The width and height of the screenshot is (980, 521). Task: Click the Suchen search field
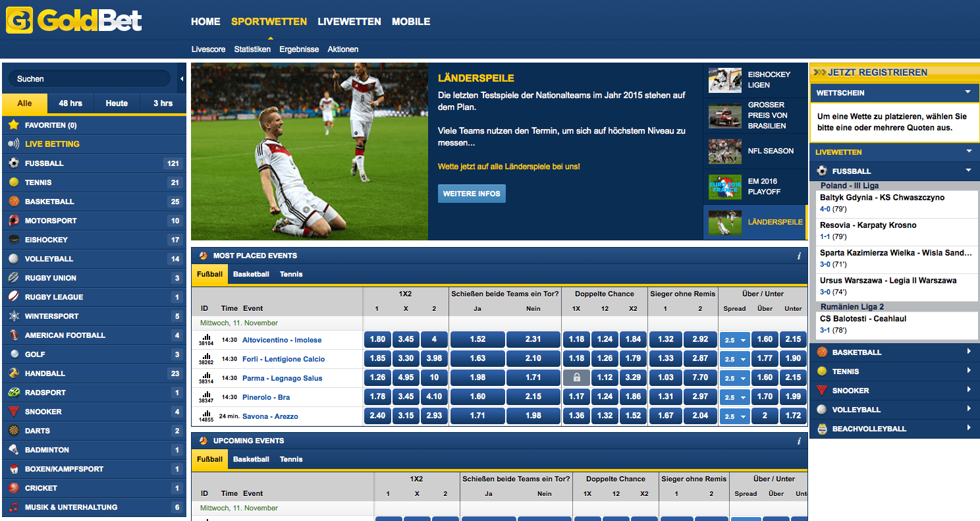89,79
